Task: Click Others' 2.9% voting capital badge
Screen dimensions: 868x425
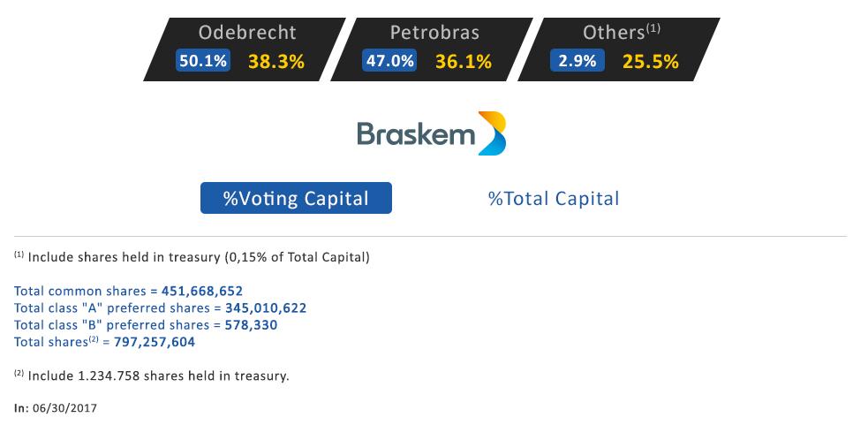Action: click(577, 61)
